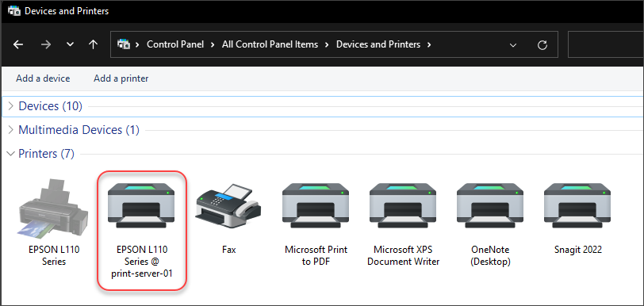Open chevron before Control Panel breadcrumb
This screenshot has height=306, width=644.
coord(138,44)
